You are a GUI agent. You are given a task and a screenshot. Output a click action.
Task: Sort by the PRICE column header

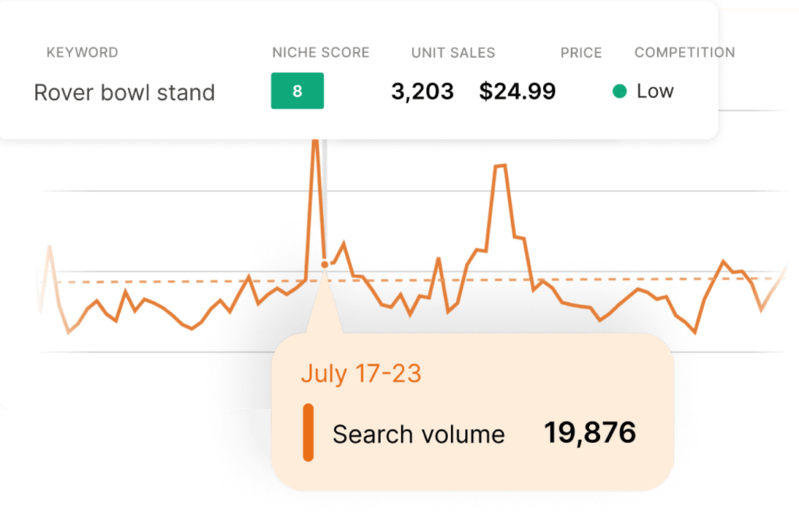[x=581, y=53]
